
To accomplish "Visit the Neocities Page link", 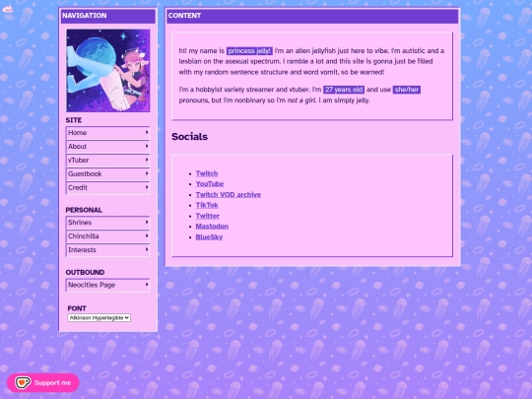I will click(x=107, y=285).
